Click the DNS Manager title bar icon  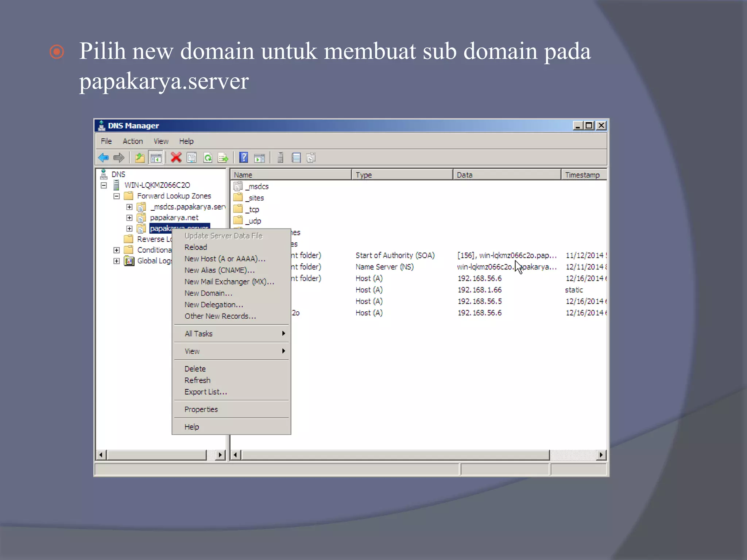tap(102, 125)
